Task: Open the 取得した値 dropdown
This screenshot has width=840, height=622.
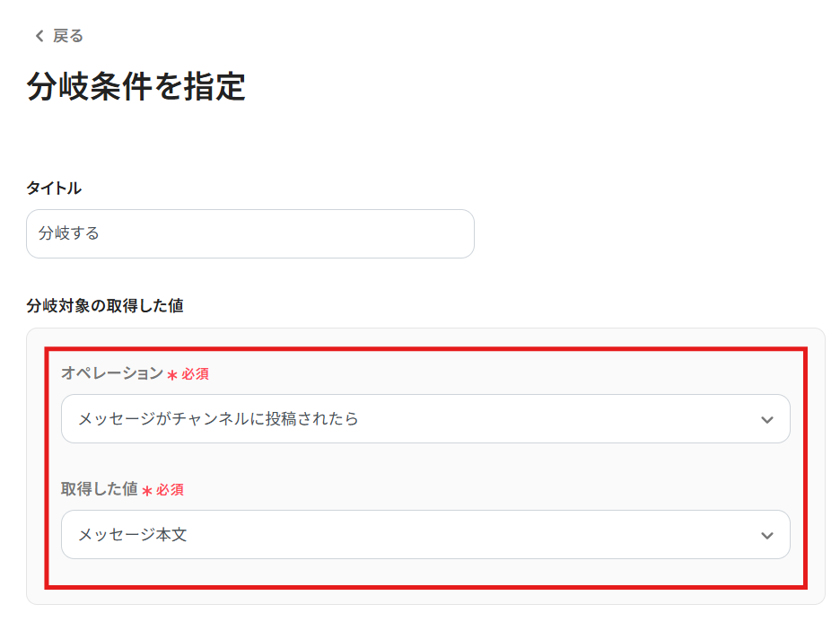Action: (x=424, y=535)
